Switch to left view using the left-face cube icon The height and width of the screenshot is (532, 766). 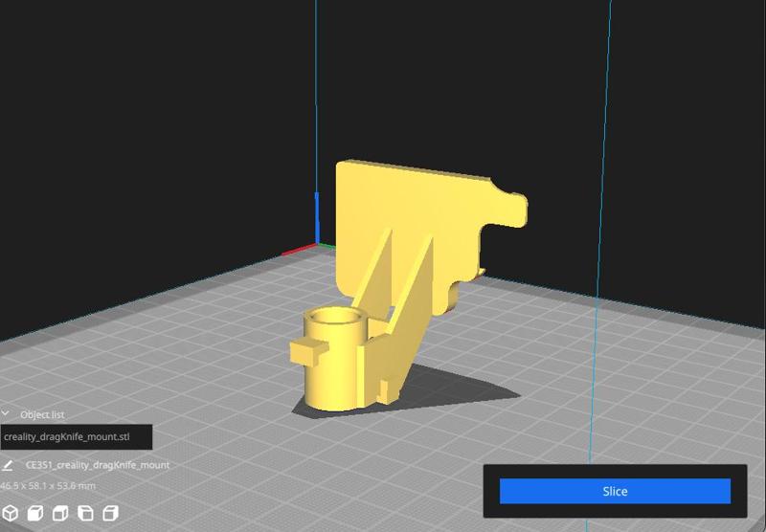85,513
